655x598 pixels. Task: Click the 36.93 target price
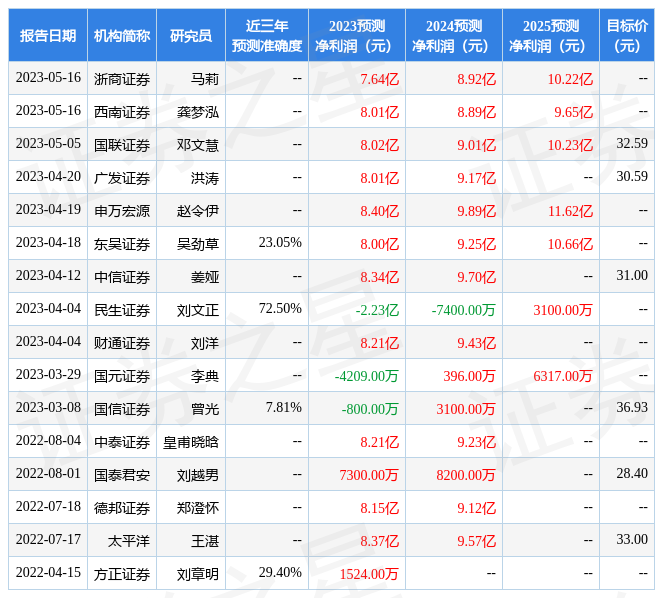632,407
